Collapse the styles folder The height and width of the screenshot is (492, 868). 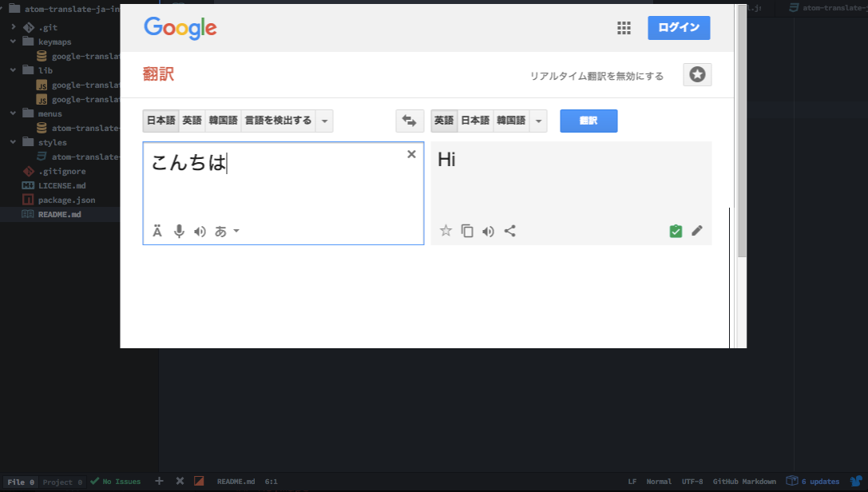(x=14, y=142)
